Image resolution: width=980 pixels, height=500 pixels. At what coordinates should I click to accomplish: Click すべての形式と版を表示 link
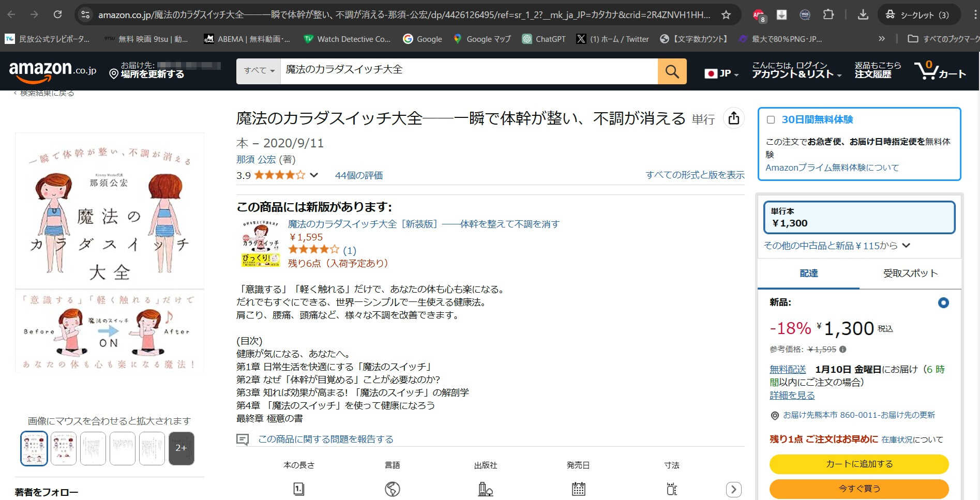coord(695,175)
